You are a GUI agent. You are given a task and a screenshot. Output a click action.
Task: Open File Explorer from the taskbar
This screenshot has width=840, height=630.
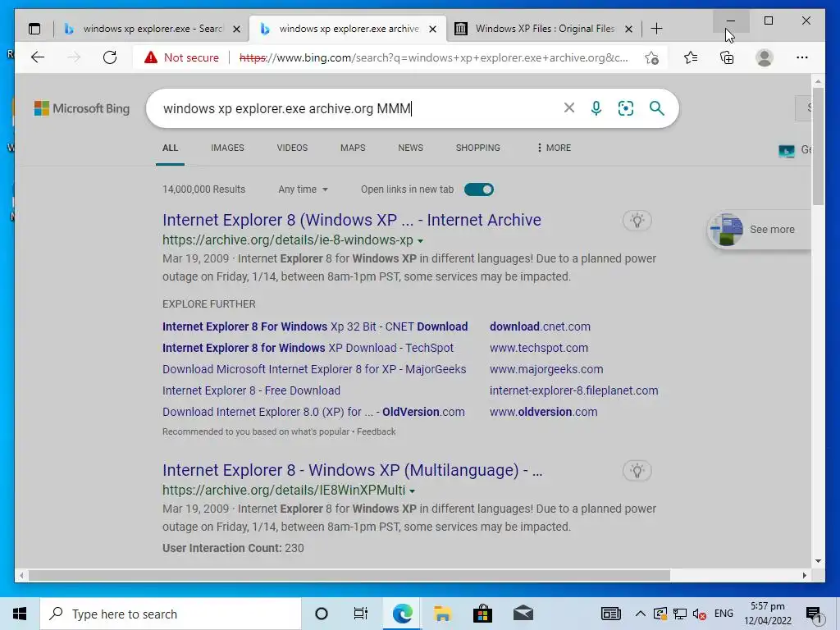point(442,614)
